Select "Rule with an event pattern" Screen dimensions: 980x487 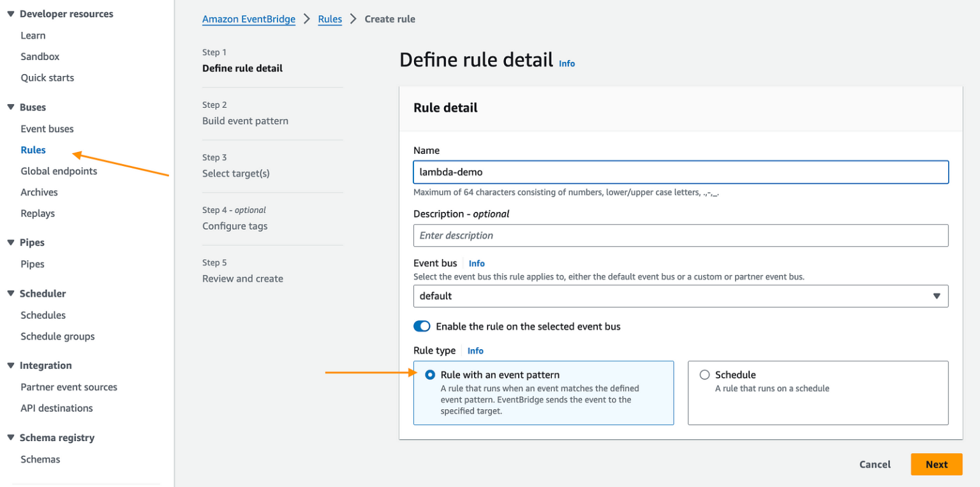tap(431, 375)
